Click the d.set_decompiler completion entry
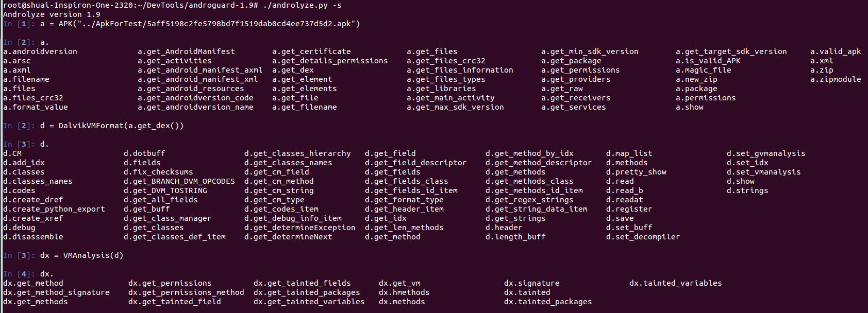 (x=643, y=237)
